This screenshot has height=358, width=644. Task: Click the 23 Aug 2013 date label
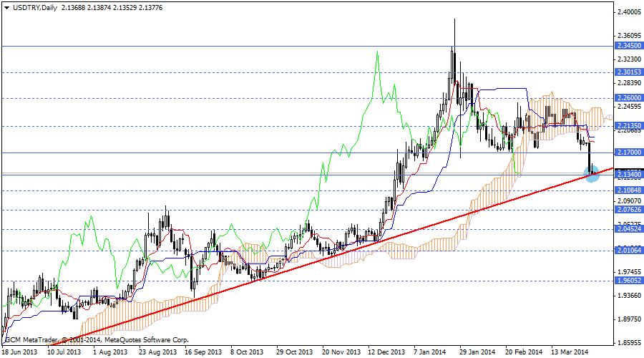pos(157,352)
